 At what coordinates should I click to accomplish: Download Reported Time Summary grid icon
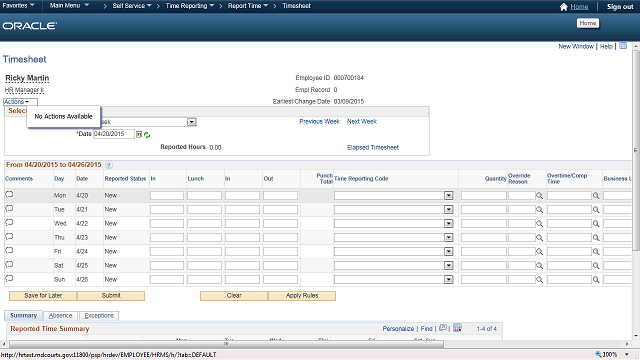(x=458, y=328)
